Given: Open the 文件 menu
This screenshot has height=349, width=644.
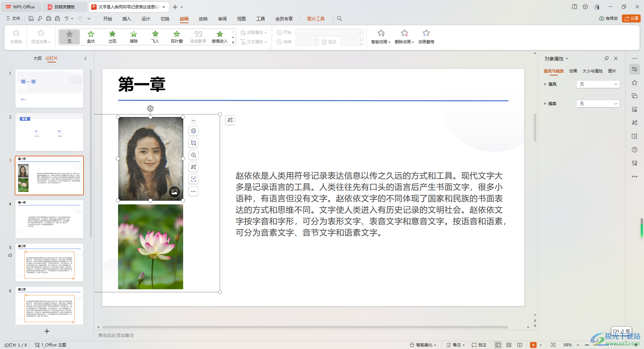Looking at the screenshot, I should pos(13,18).
